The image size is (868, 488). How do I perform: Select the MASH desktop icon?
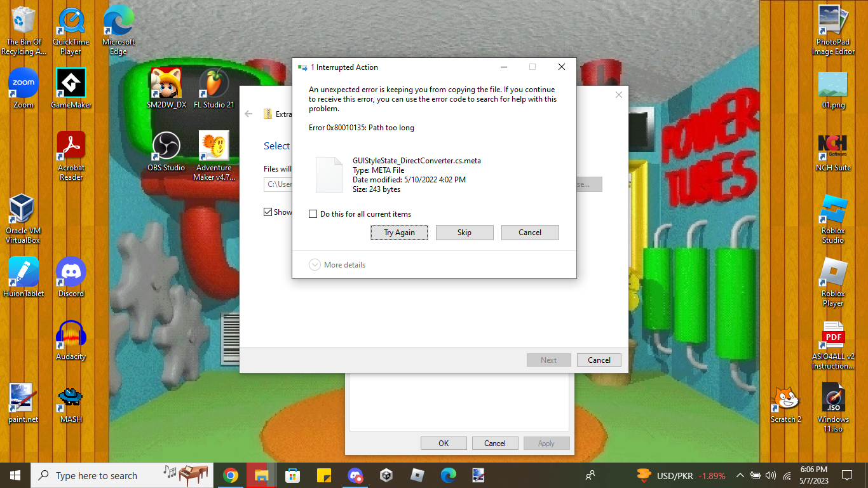coord(71,403)
